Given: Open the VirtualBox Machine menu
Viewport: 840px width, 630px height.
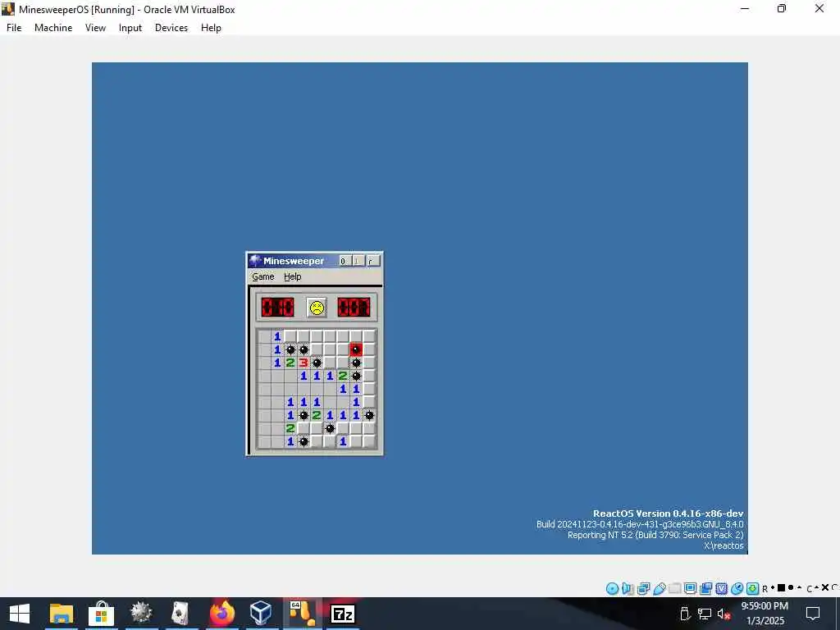Looking at the screenshot, I should click(x=53, y=28).
